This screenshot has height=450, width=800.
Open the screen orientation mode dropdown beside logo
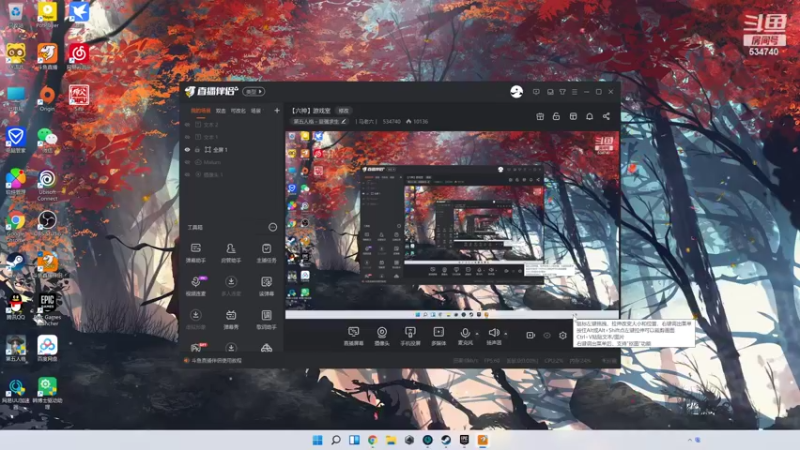254,92
